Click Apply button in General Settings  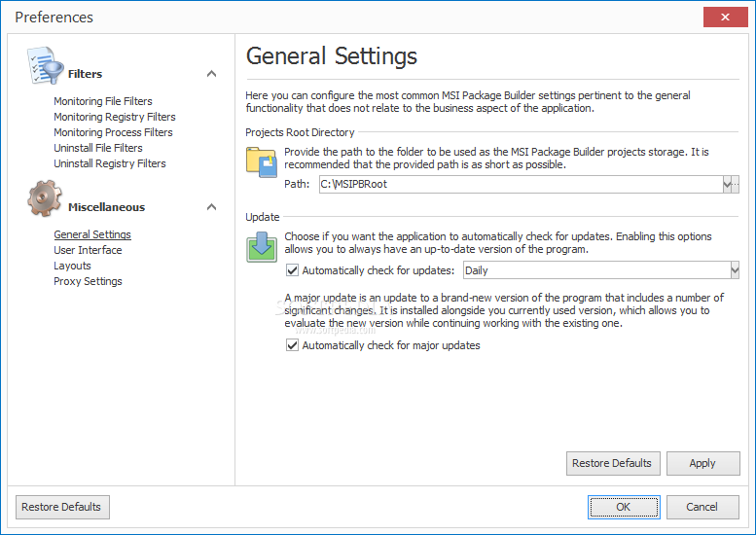tap(702, 463)
